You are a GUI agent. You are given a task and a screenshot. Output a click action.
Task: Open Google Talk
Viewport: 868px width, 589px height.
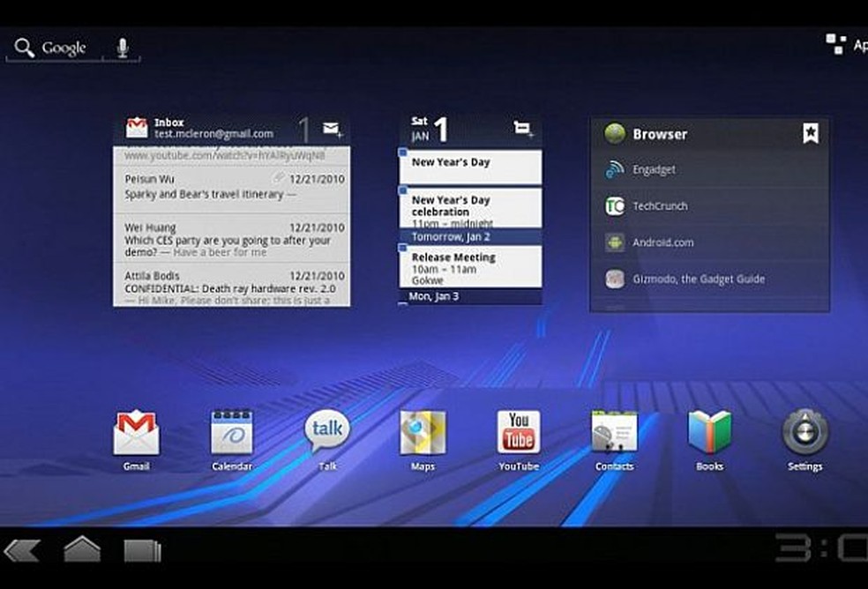[326, 432]
